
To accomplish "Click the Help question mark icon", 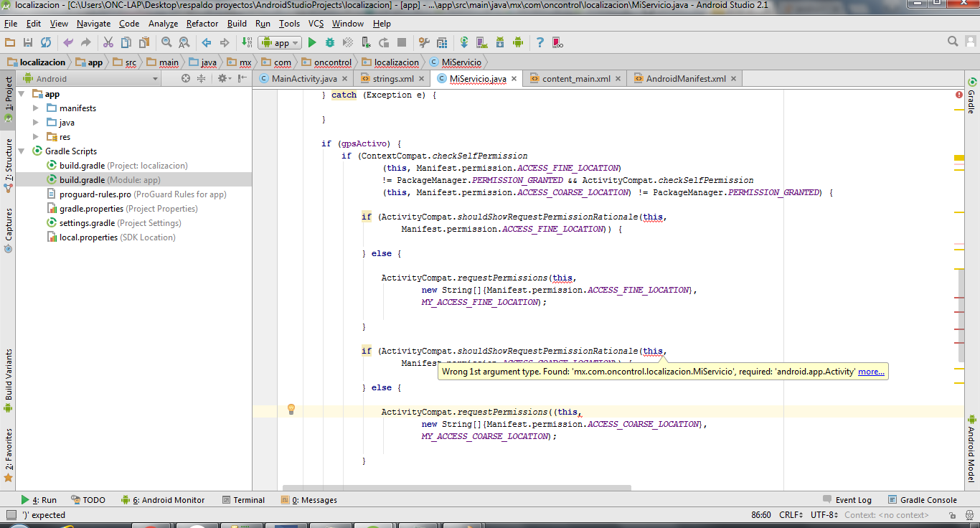I will coord(540,42).
